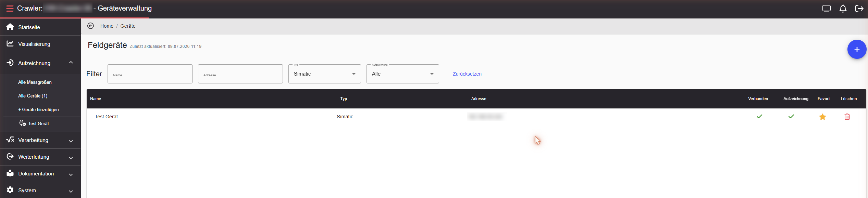Click the System gear icon

point(10,190)
